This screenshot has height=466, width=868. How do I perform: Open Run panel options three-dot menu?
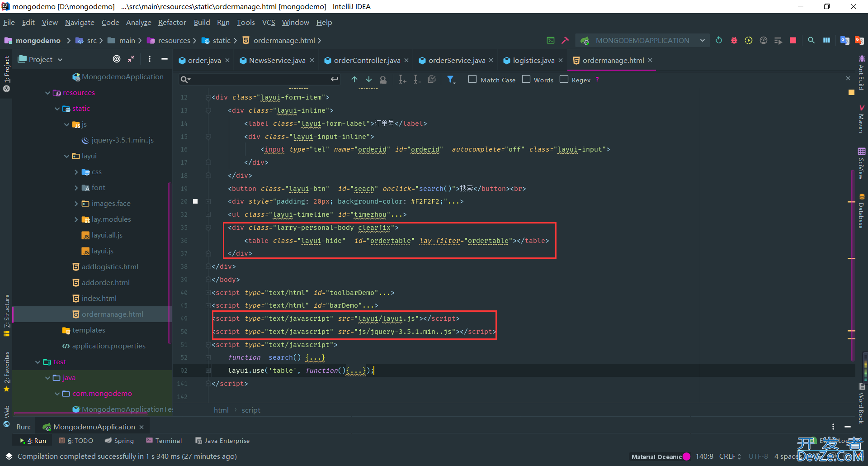(833, 427)
